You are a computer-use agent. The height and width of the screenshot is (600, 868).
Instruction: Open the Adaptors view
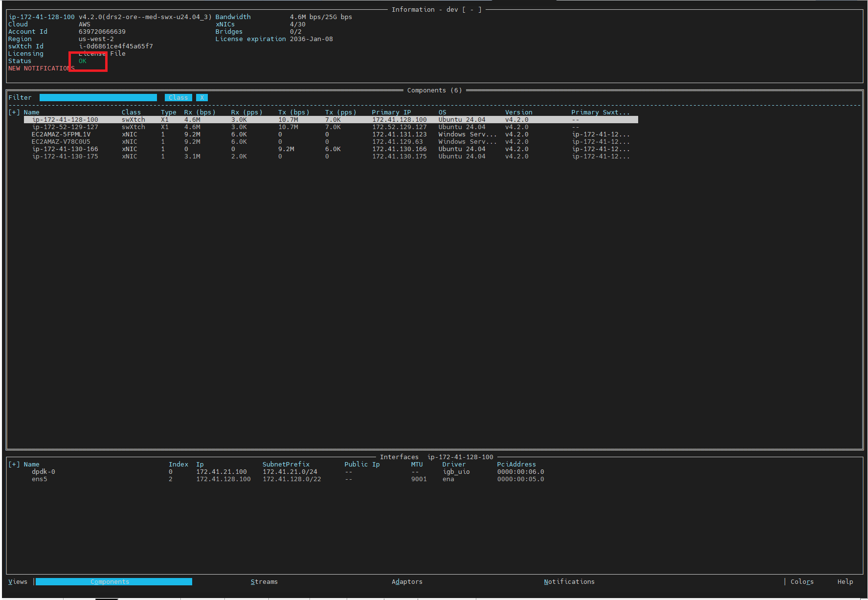(x=407, y=582)
